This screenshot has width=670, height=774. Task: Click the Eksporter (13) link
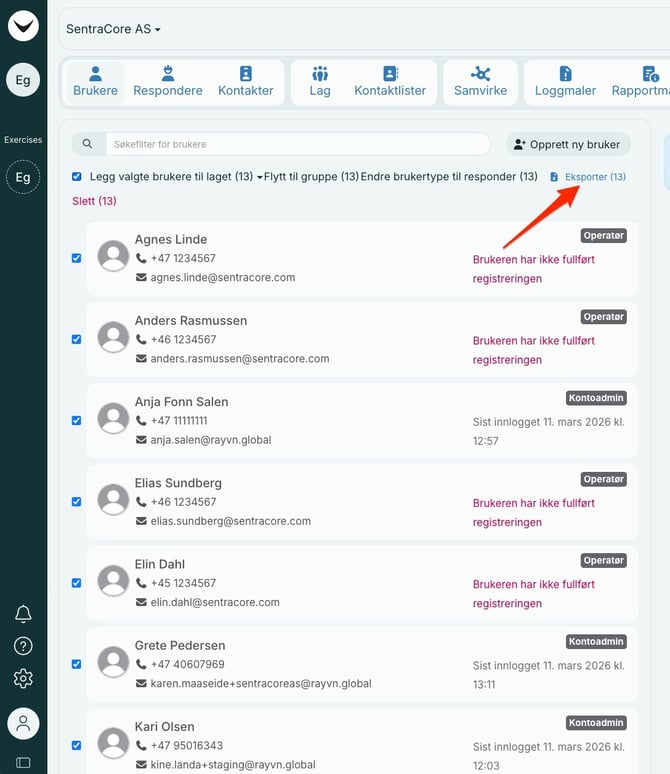click(588, 177)
